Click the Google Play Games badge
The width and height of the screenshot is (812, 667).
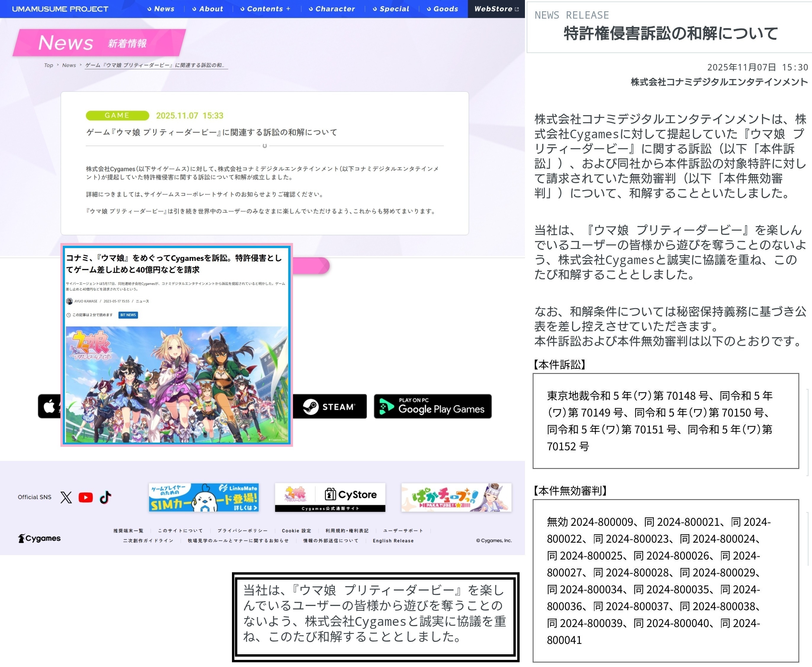click(x=433, y=406)
